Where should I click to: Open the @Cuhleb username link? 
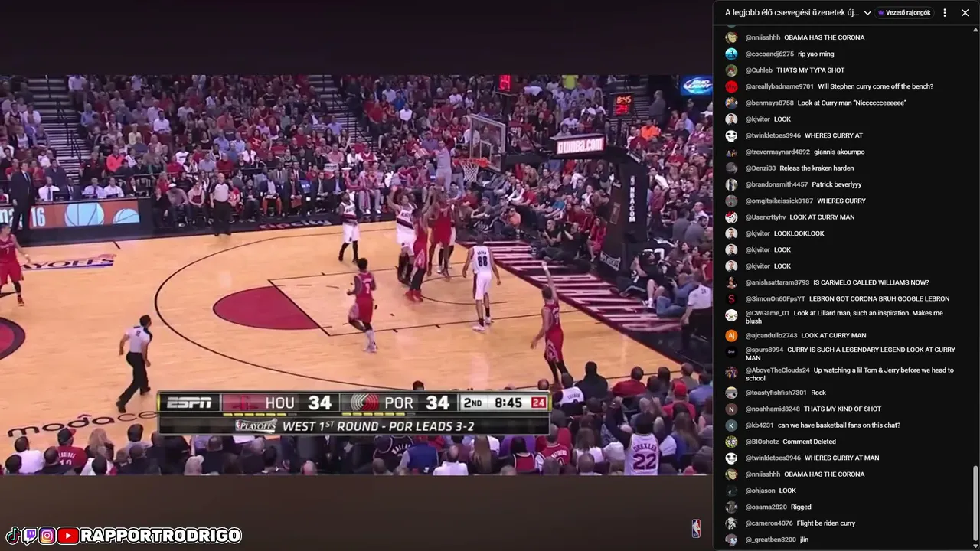pos(759,70)
